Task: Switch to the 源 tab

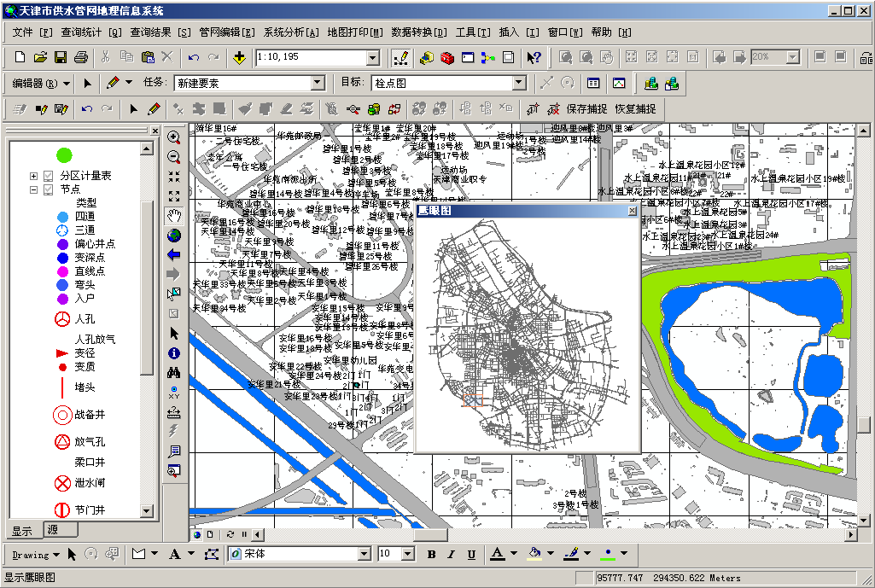Action: (x=53, y=530)
